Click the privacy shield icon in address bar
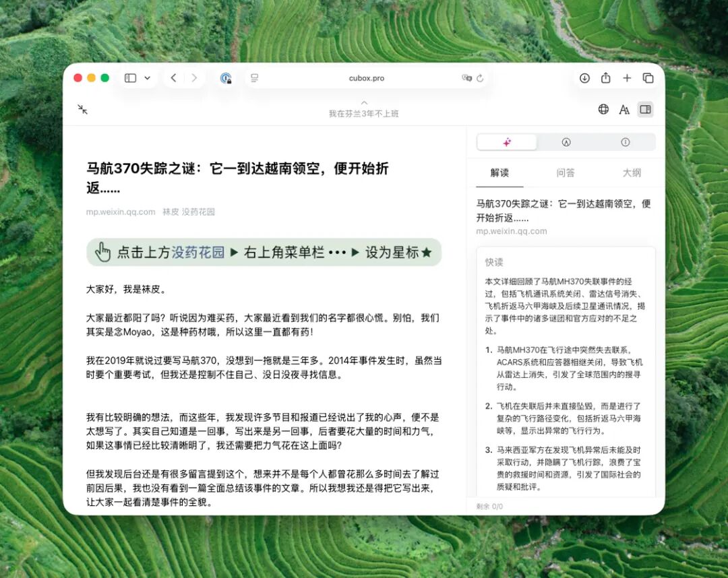The width and height of the screenshot is (728, 578). pos(225,78)
